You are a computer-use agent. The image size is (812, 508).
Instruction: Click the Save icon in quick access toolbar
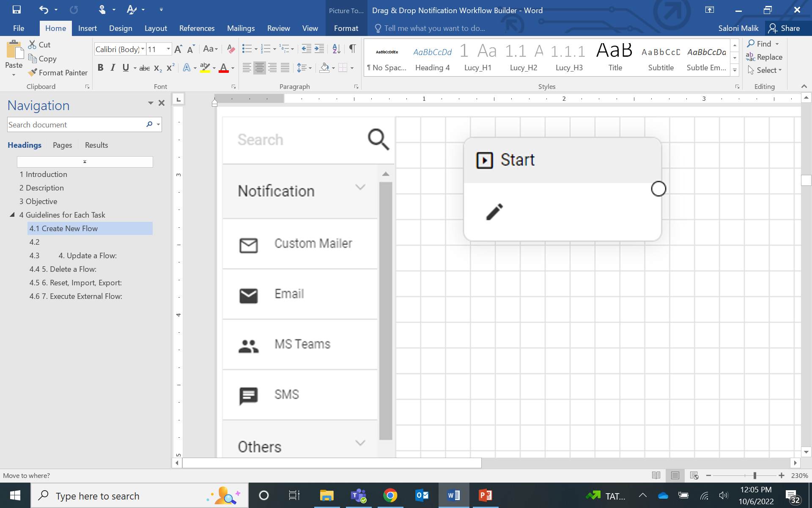click(16, 9)
